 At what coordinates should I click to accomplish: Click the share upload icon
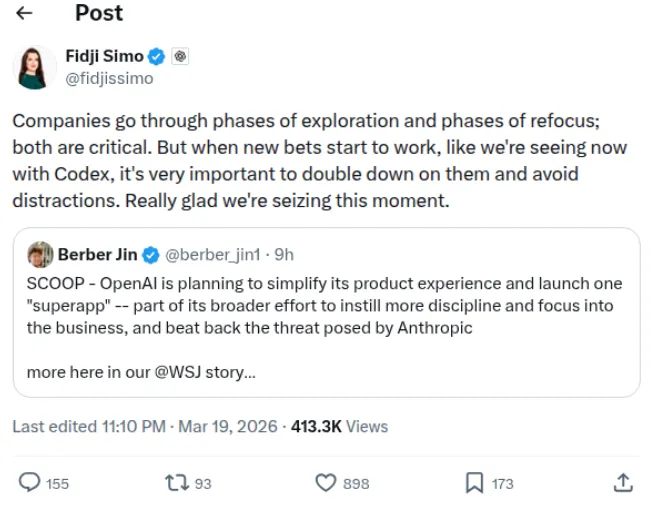pos(622,483)
